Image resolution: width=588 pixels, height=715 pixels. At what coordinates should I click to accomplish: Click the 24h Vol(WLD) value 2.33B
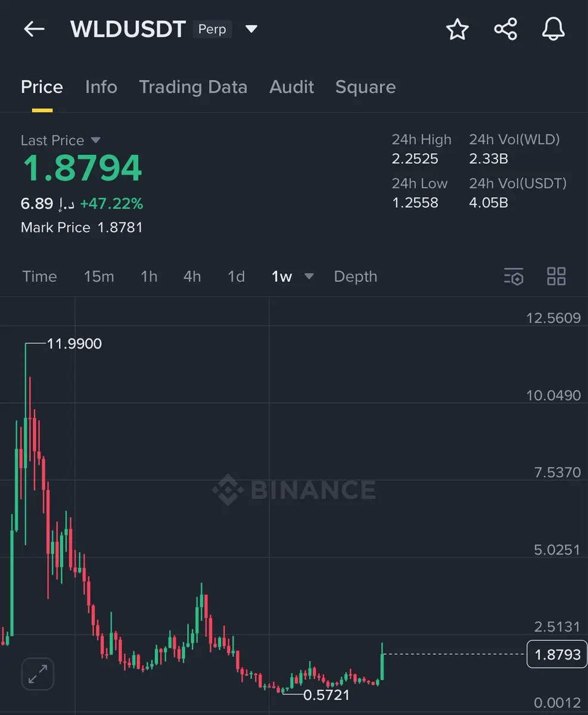(x=489, y=159)
